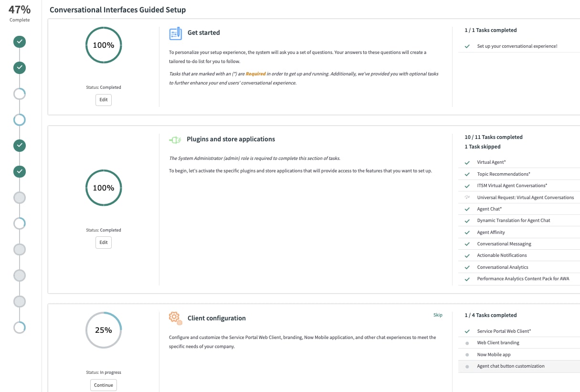Toggle completion check for Set up your conversational experience
The width and height of the screenshot is (580, 392).
(x=467, y=46)
